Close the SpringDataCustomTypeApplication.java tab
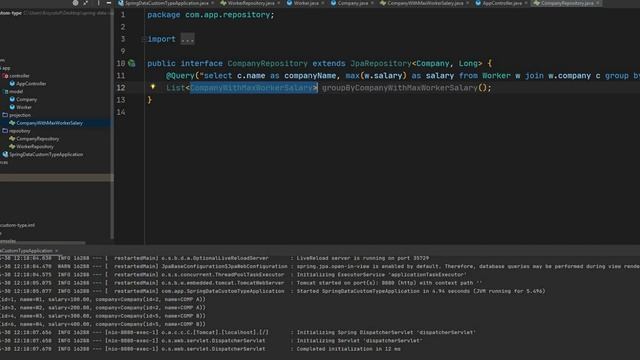 point(212,3)
